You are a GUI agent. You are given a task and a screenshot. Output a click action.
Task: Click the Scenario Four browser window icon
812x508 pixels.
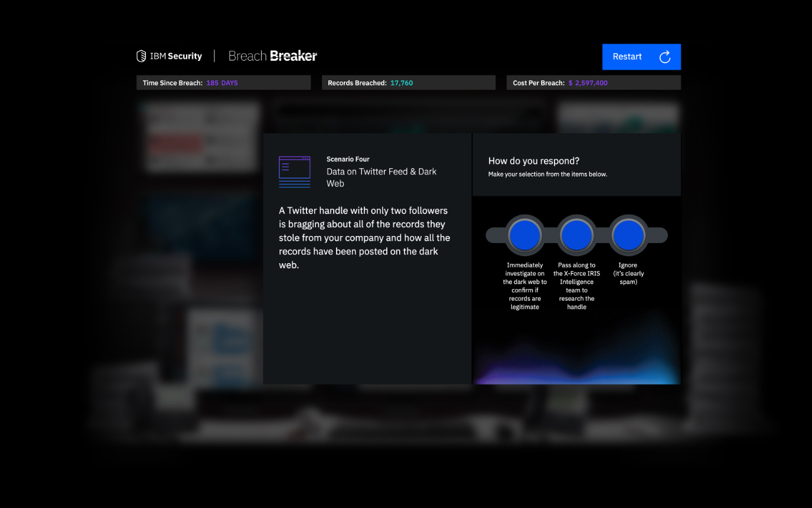(295, 172)
